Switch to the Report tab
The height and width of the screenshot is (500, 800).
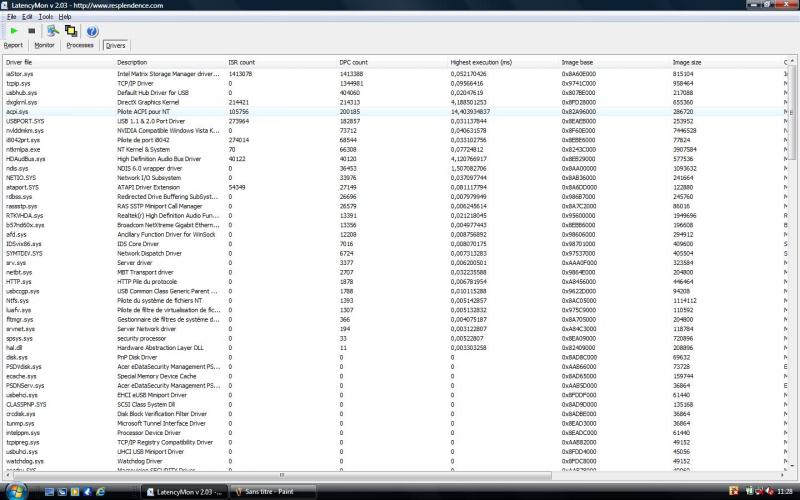pyautogui.click(x=13, y=45)
